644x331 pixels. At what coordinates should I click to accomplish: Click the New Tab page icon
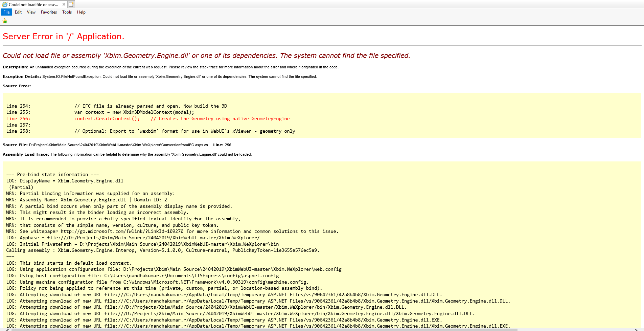click(x=71, y=4)
